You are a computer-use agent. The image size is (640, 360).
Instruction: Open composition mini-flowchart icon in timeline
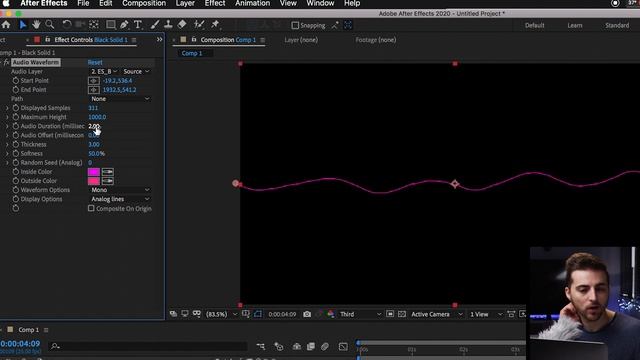[x=260, y=347]
